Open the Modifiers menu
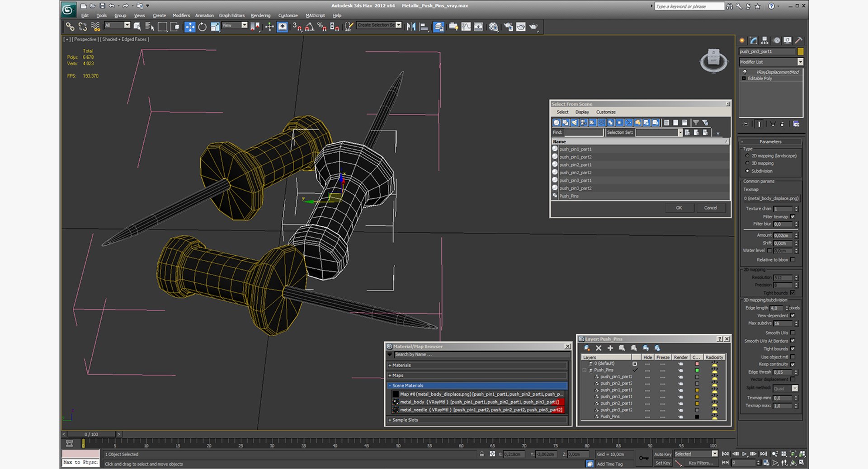Viewport: 868px width, 469px height. coord(181,15)
